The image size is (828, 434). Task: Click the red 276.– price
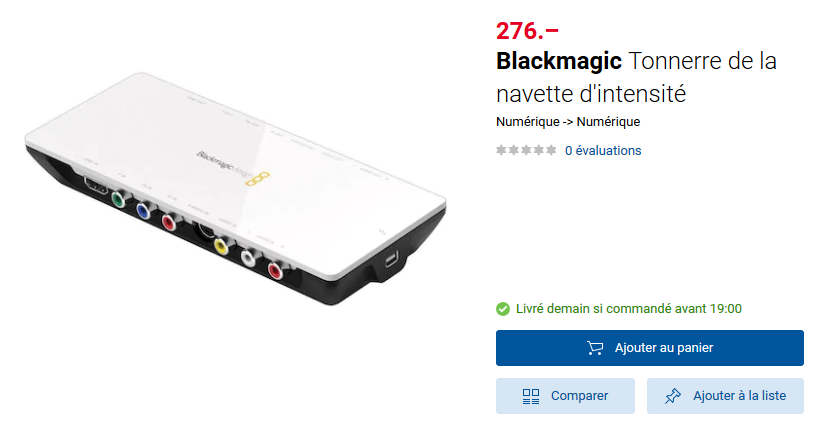pyautogui.click(x=527, y=31)
